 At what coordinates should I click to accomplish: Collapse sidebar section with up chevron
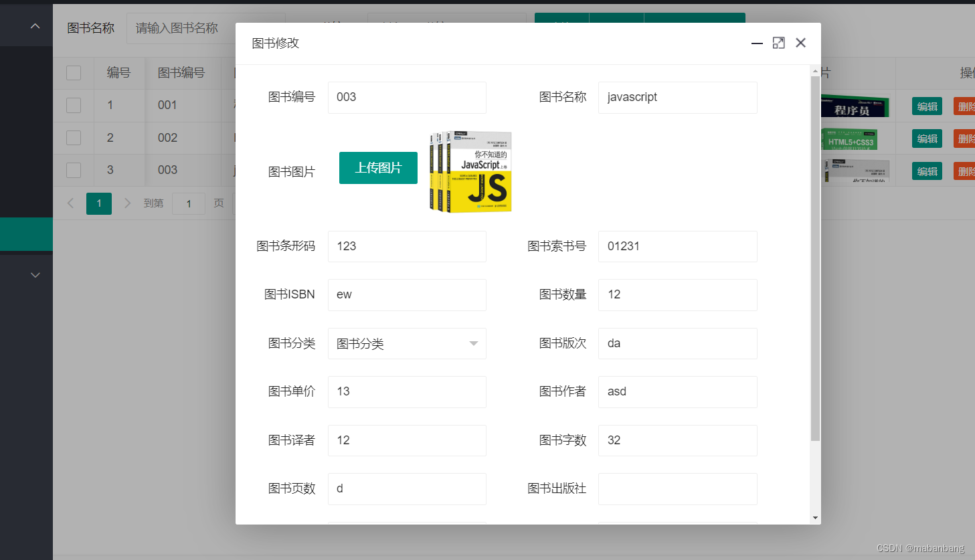click(x=35, y=26)
